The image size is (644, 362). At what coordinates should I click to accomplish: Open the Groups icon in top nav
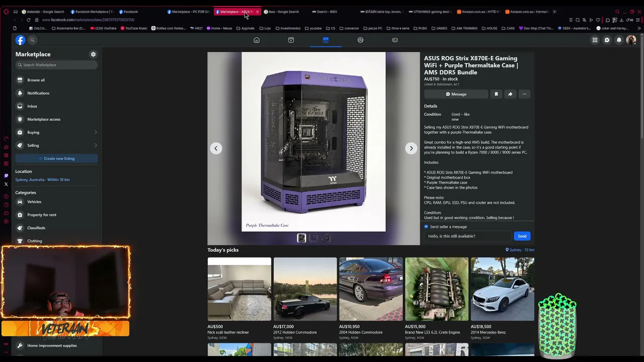pos(360,40)
